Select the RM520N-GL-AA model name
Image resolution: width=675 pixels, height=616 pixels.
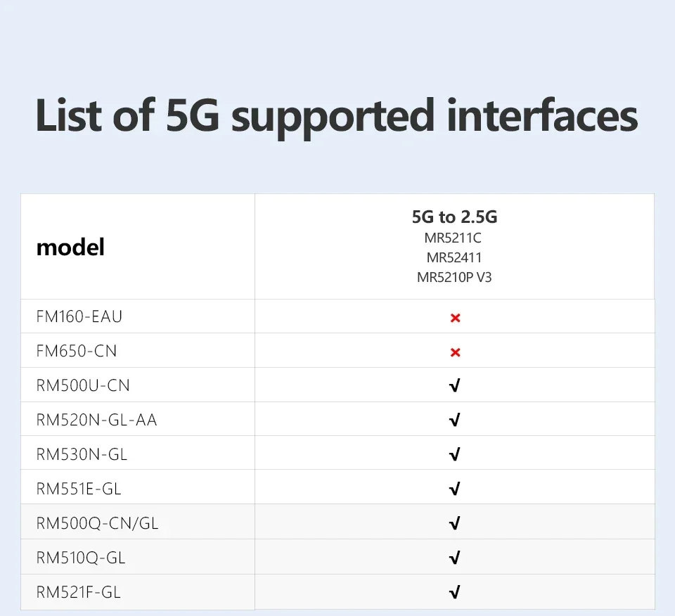97,421
